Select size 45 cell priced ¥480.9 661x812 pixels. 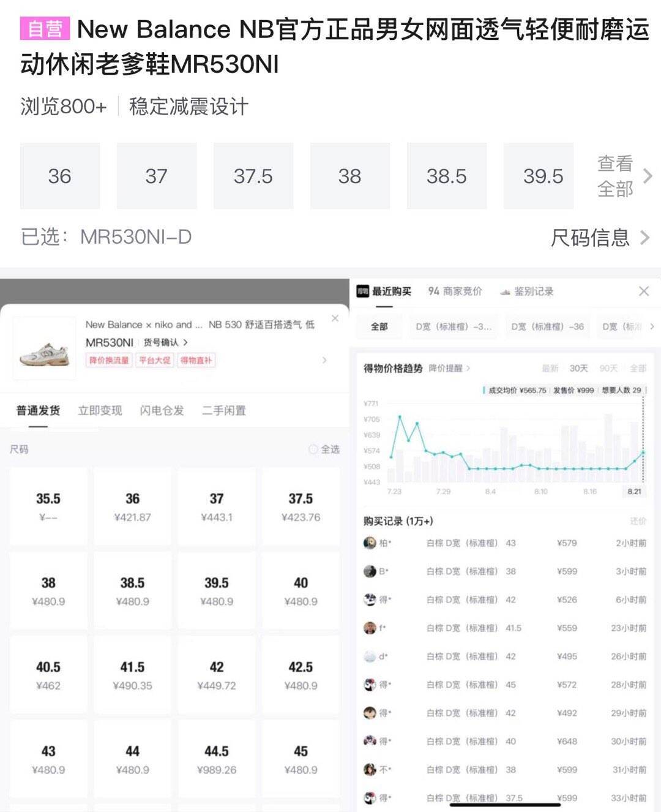tap(301, 759)
